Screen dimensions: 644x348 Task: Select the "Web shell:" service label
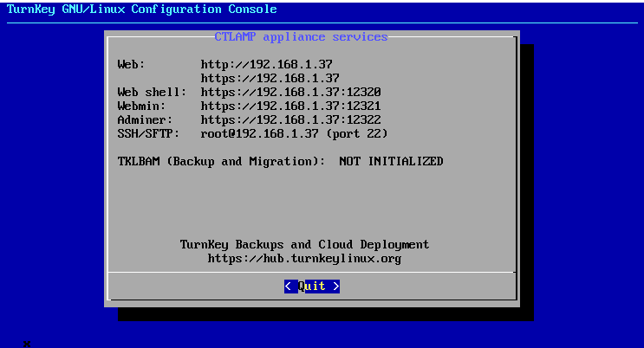[152, 92]
